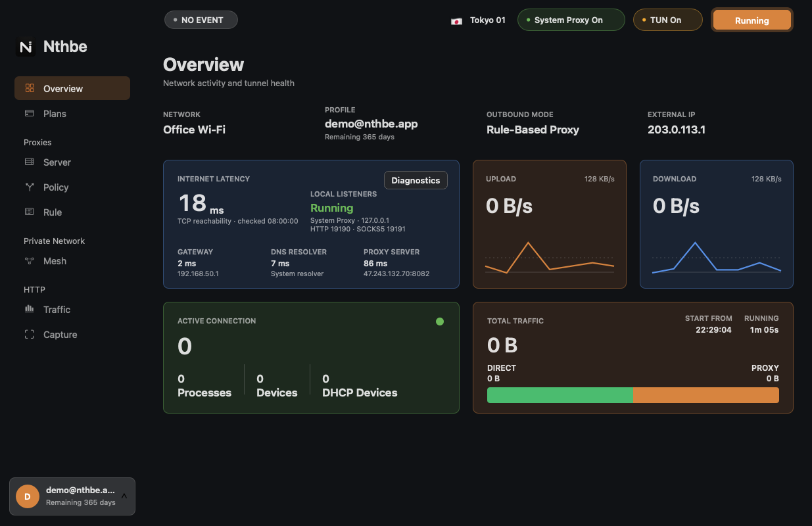Expand the account menu chevron
The image size is (812, 526).
(x=124, y=496)
